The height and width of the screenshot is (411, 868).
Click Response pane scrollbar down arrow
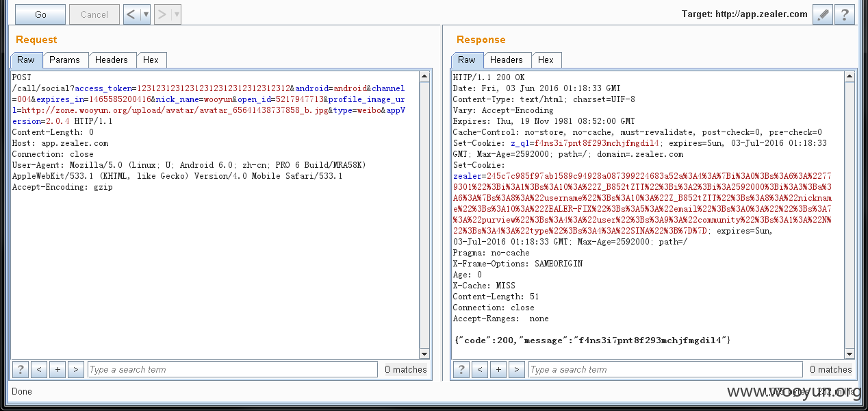pos(850,353)
